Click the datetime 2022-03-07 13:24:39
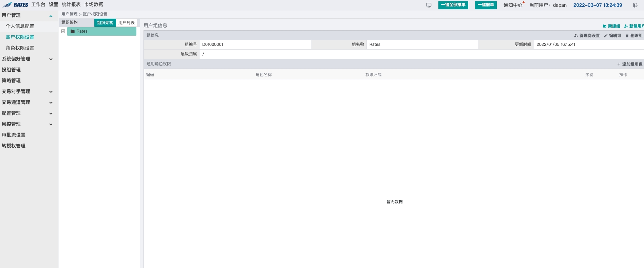The width and height of the screenshot is (644, 268). (598, 5)
